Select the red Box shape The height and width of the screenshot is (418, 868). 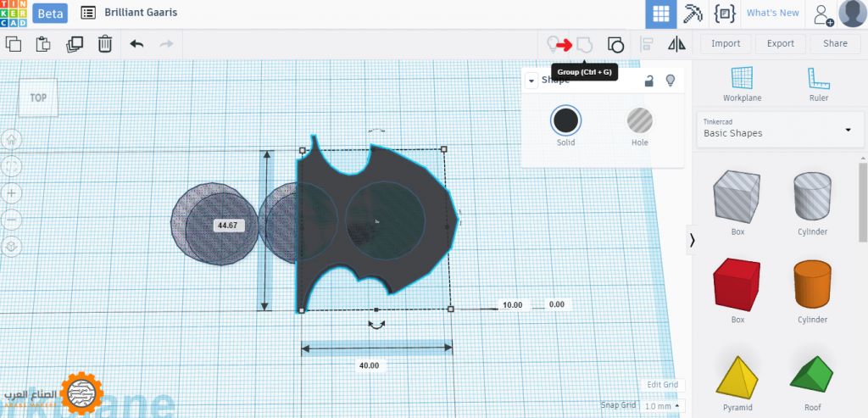[737, 287]
